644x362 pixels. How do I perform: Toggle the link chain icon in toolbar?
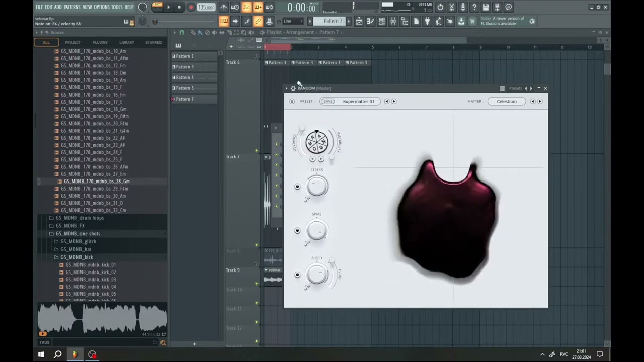click(x=258, y=21)
